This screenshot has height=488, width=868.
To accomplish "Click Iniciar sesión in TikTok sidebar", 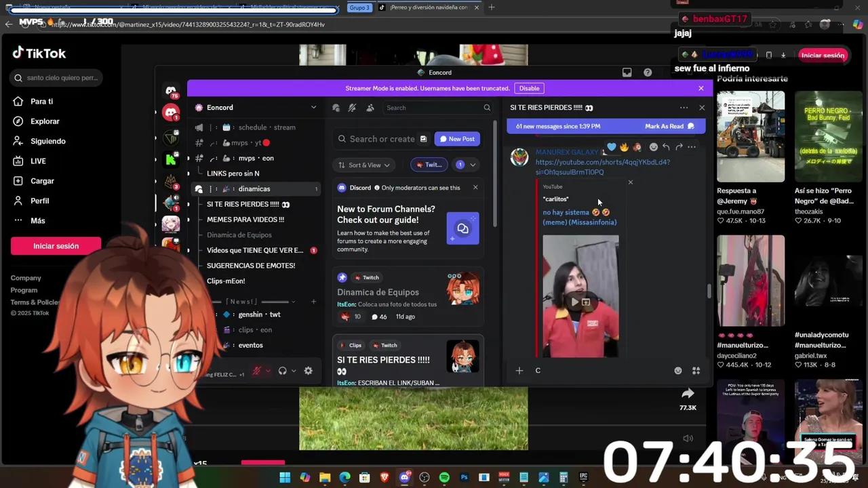I will (56, 246).
